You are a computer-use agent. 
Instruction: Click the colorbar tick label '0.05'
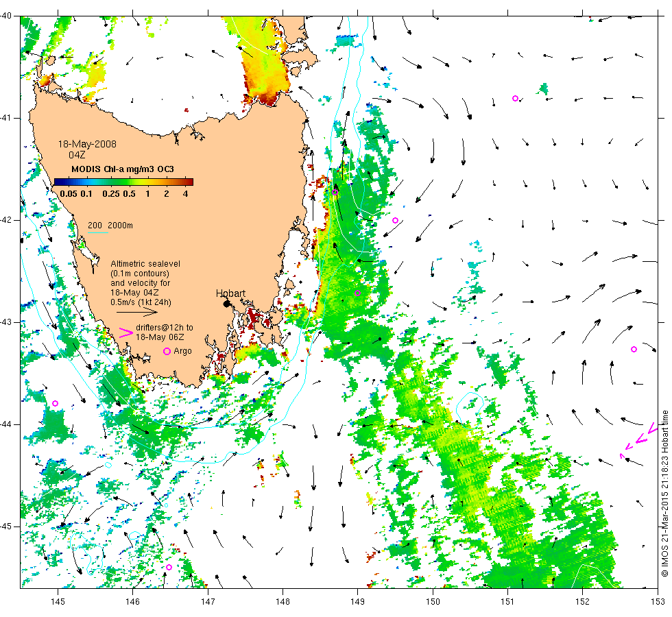69,193
